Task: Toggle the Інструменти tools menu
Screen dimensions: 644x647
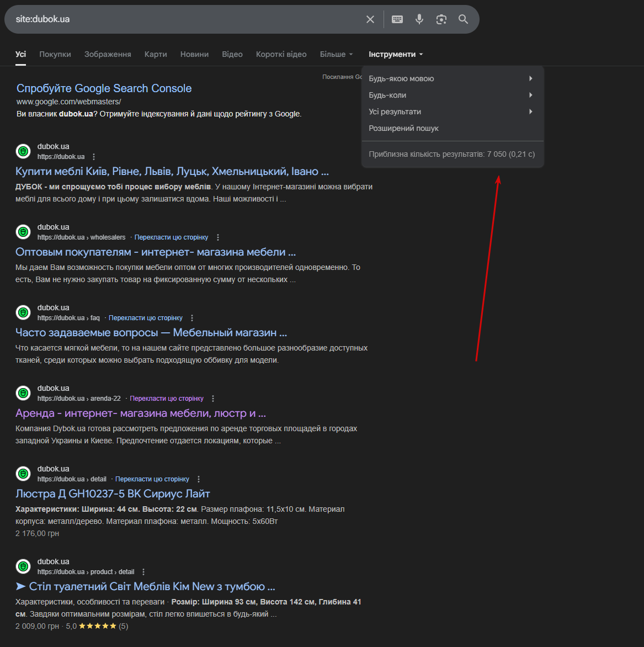Action: [x=396, y=54]
